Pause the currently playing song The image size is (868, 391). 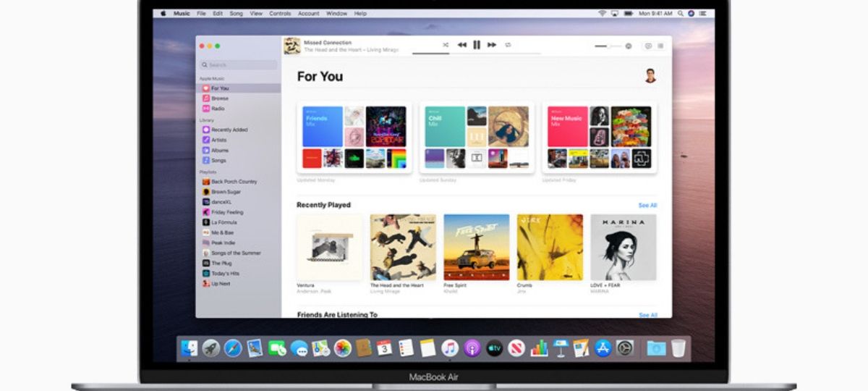(477, 45)
